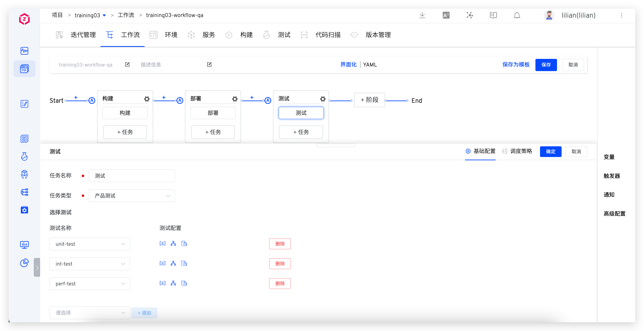Edit workflow name pencil icon
Image resolution: width=644 pixels, height=331 pixels.
127,65
